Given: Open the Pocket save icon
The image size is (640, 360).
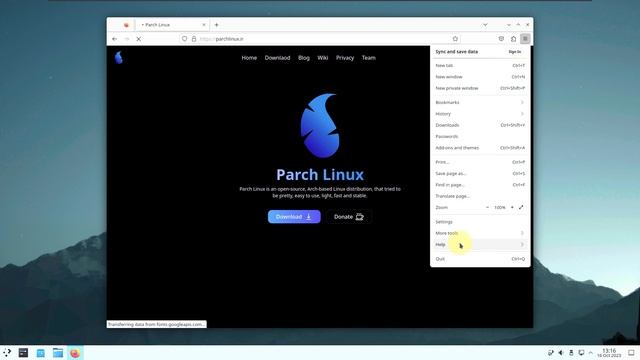Looking at the screenshot, I should (501, 39).
